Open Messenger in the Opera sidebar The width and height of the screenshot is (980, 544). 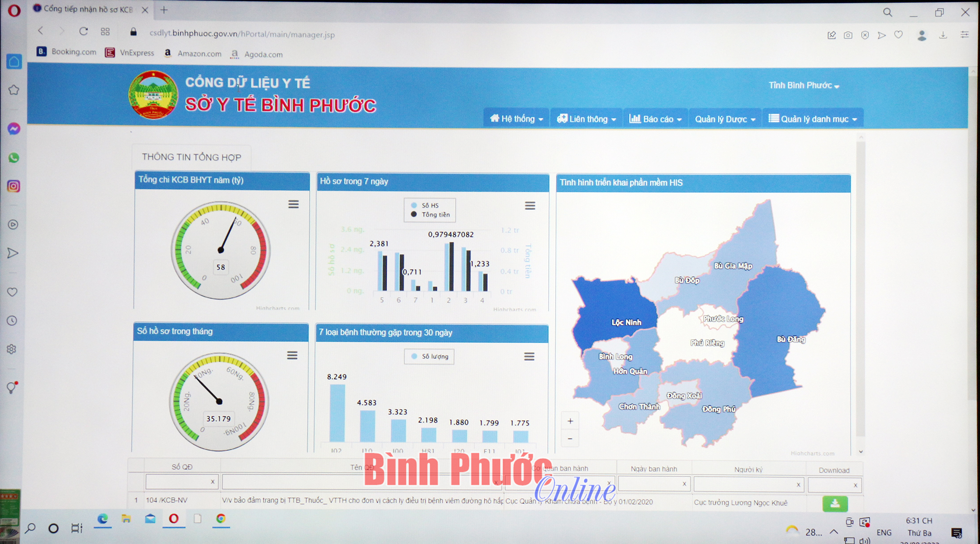[x=14, y=128]
